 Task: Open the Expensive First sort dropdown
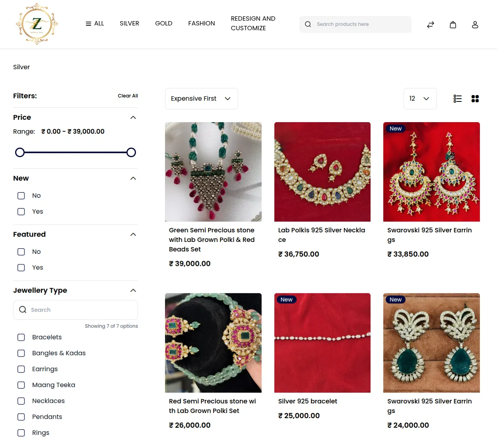pos(201,98)
